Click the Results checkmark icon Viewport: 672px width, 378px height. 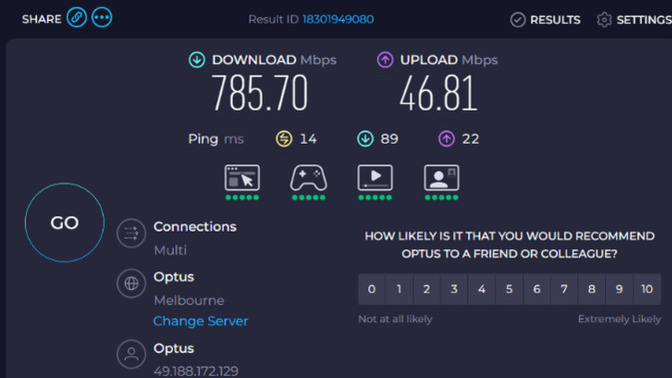click(518, 20)
